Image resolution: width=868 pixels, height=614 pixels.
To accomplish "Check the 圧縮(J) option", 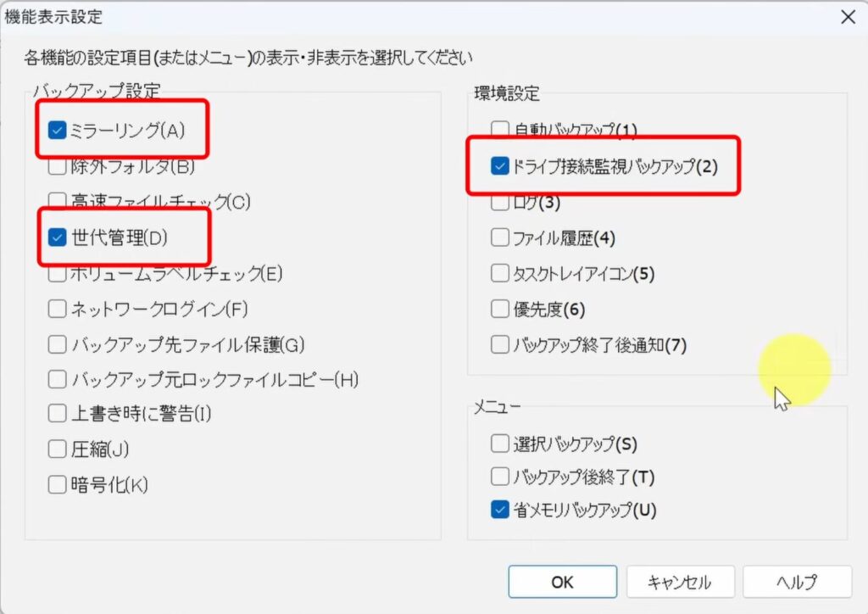I will pyautogui.click(x=57, y=449).
